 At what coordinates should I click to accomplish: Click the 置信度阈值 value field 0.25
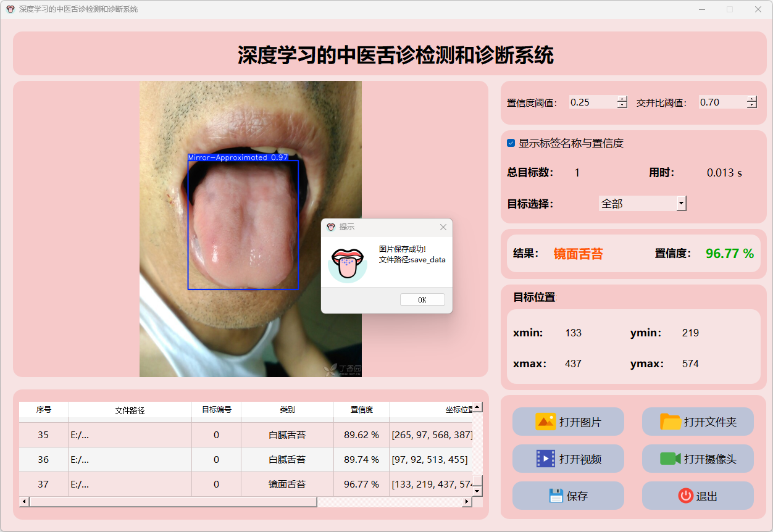[x=591, y=102]
